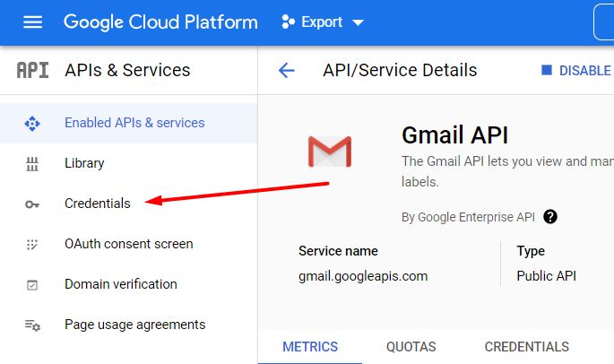Switch to the QUOTAS tab
614x364 pixels.
pyautogui.click(x=411, y=347)
